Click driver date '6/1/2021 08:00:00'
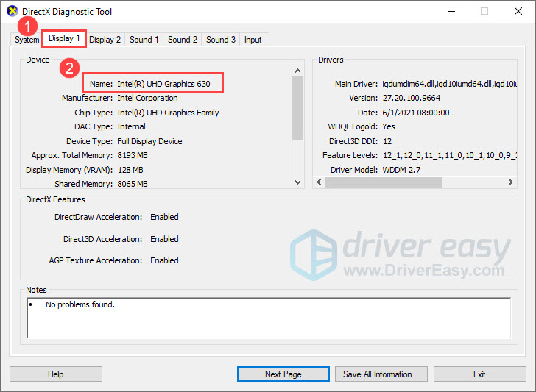The width and height of the screenshot is (536, 392). (416, 113)
